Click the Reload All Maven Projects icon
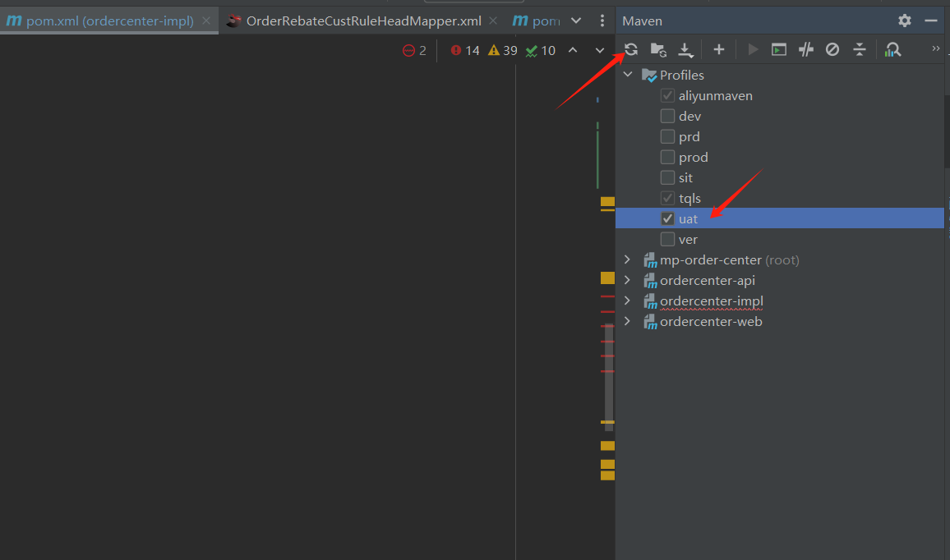The width and height of the screenshot is (950, 560). (631, 49)
